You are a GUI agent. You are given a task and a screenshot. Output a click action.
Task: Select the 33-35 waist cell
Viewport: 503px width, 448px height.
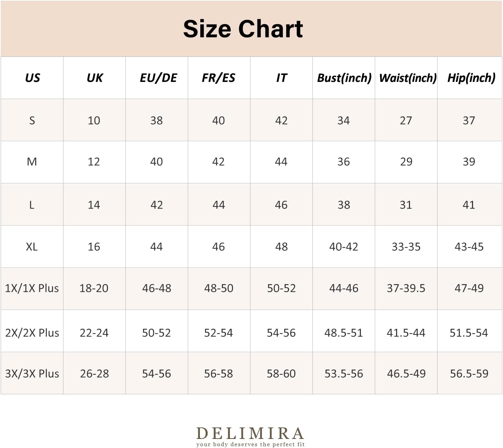pos(406,247)
